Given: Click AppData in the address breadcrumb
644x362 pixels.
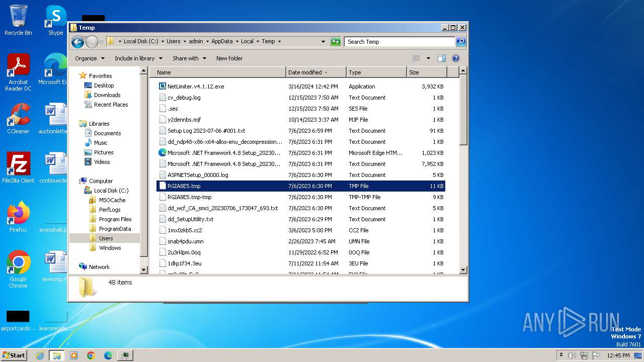Looking at the screenshot, I should 222,42.
